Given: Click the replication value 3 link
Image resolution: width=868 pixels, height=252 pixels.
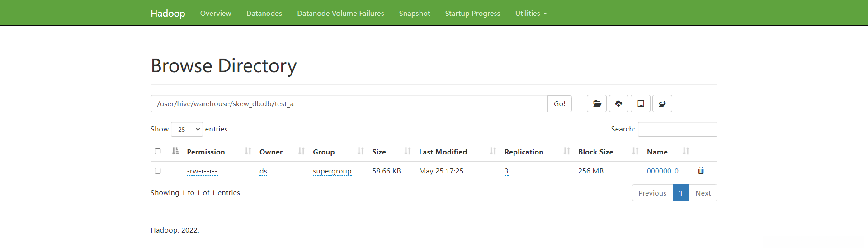Looking at the screenshot, I should coord(506,171).
